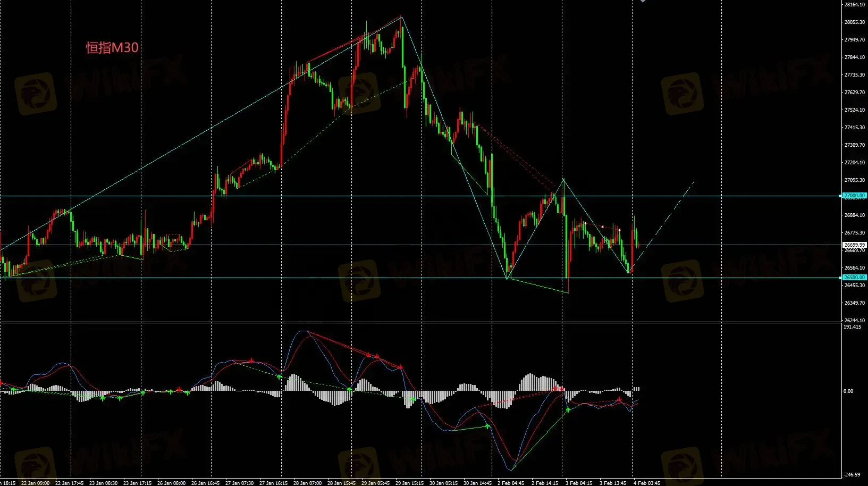Click the 26564.10 price axis label
868x486 pixels.
point(855,268)
